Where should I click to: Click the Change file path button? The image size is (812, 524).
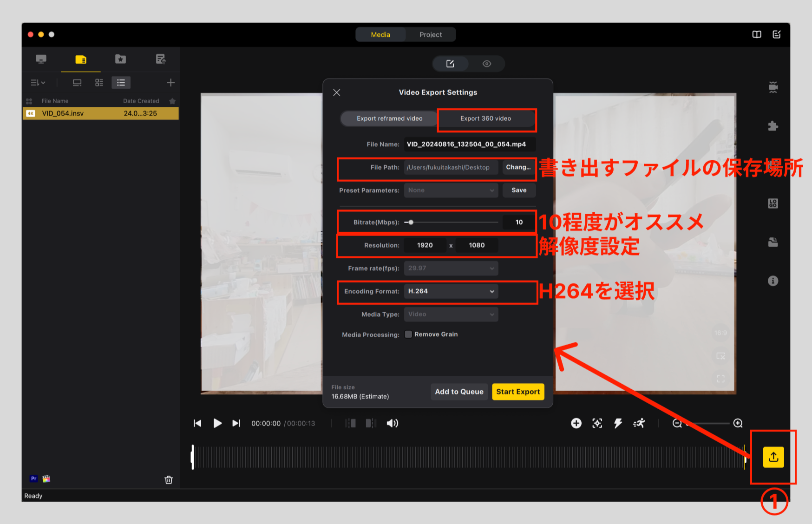pyautogui.click(x=518, y=167)
